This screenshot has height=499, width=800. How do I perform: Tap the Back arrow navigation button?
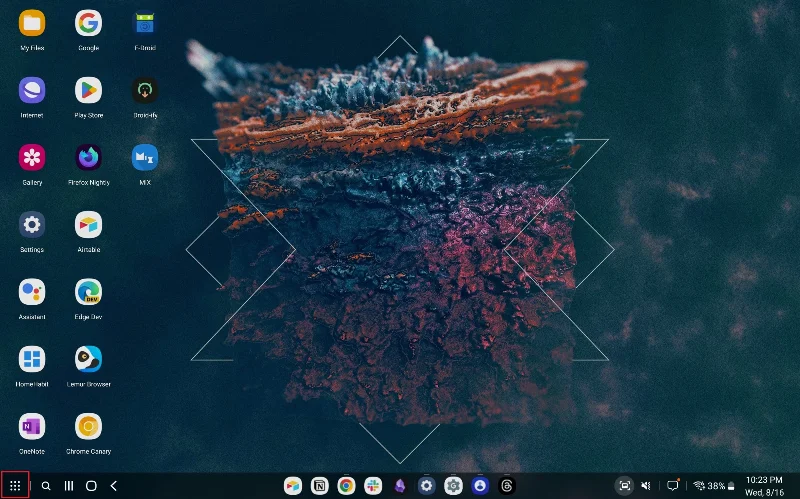[114, 485]
